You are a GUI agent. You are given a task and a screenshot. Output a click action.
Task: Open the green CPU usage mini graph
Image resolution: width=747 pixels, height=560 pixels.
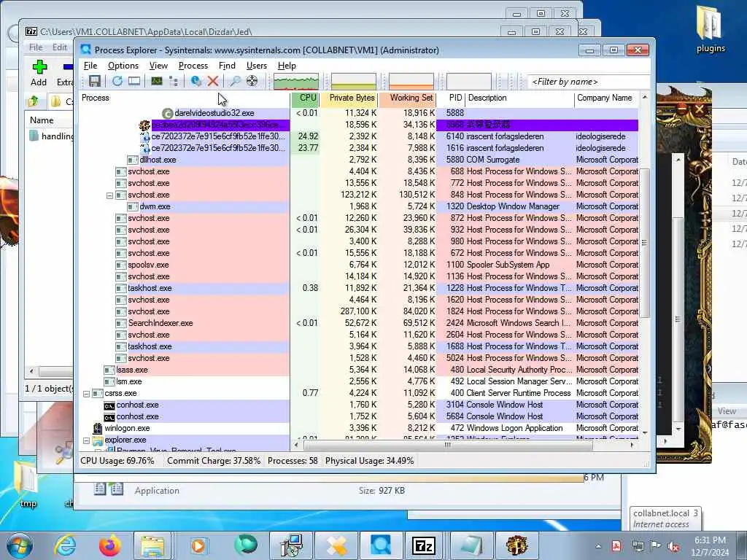pos(296,82)
